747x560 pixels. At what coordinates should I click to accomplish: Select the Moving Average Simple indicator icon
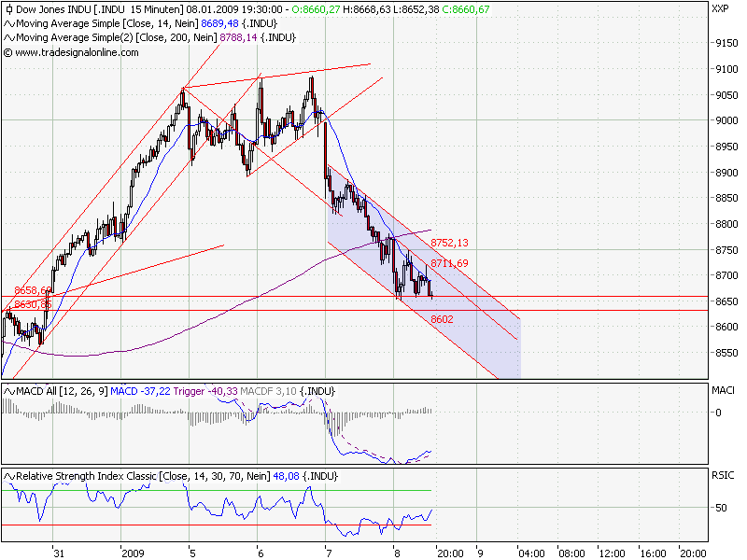pos(8,25)
